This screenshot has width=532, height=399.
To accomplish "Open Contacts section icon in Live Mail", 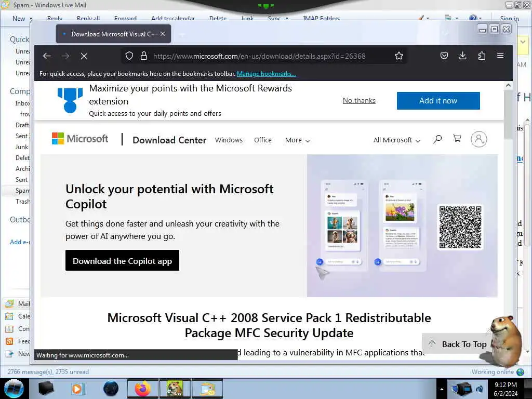I will tap(9, 329).
